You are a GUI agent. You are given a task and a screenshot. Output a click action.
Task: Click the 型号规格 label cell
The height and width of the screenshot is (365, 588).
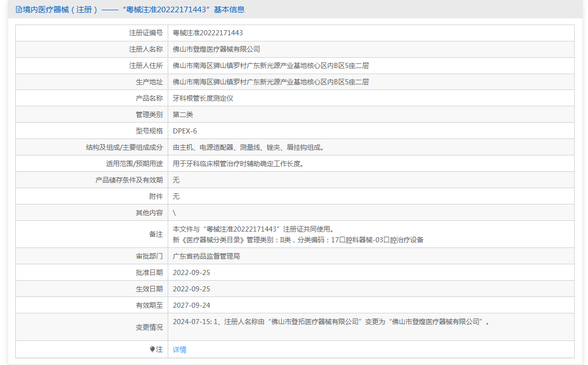92,131
